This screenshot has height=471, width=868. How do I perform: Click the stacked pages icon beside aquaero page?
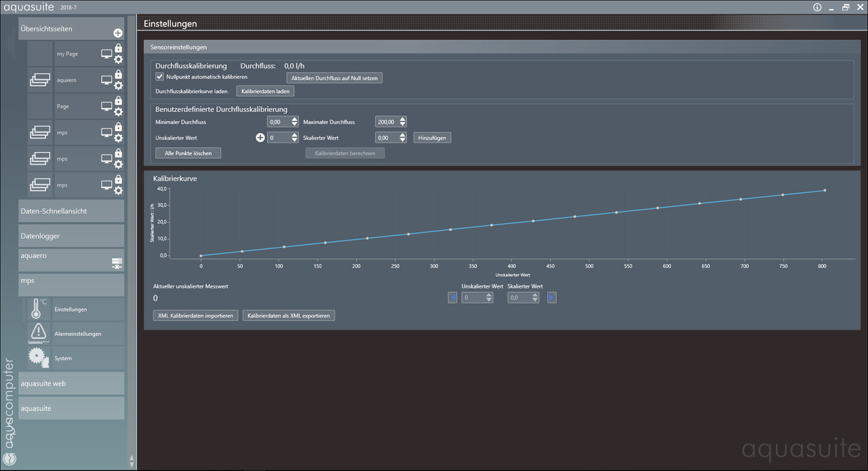coord(40,80)
